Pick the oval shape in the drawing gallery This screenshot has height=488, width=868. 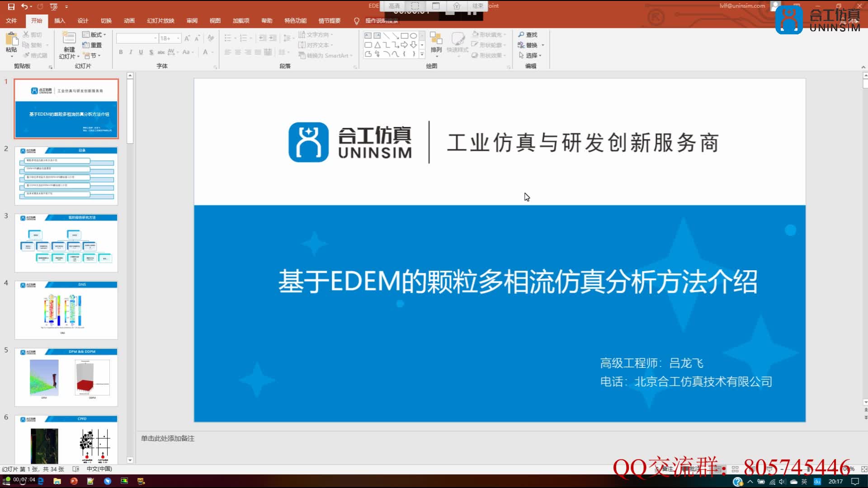coord(413,35)
